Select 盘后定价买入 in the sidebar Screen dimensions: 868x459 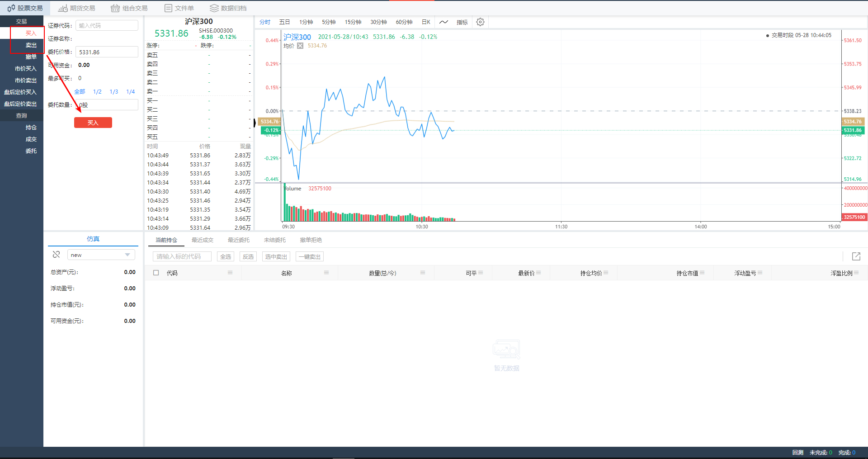click(x=20, y=92)
